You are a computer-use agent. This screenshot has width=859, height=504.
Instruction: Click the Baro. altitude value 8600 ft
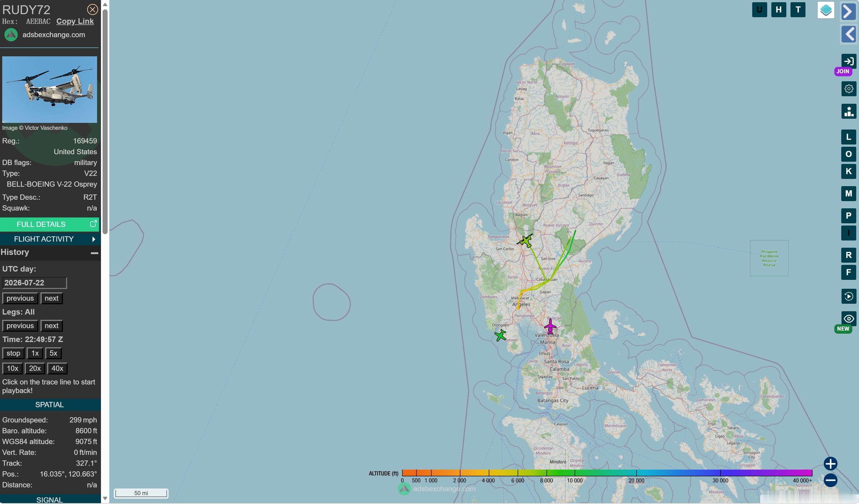click(86, 431)
